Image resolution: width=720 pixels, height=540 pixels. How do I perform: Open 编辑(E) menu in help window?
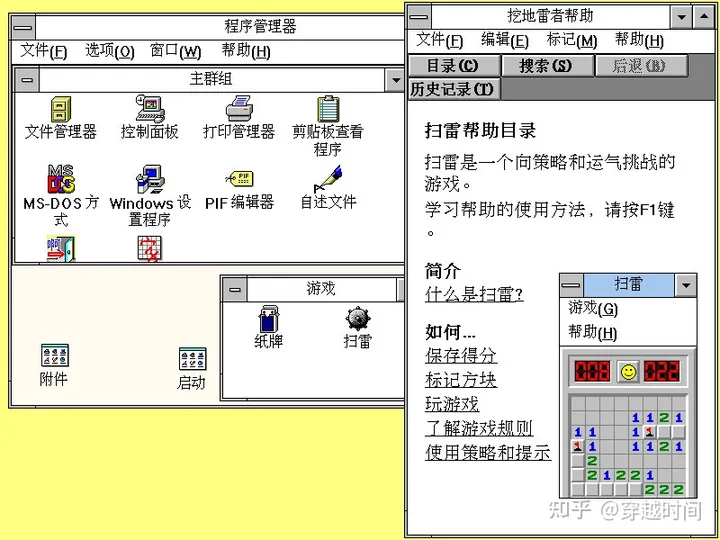[505, 41]
